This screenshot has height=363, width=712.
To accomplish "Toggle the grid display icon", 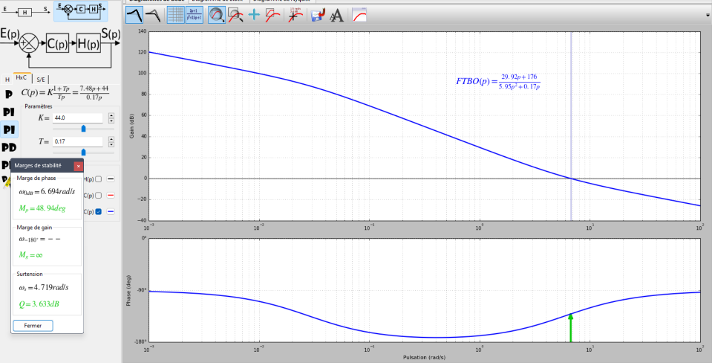I will coord(176,15).
